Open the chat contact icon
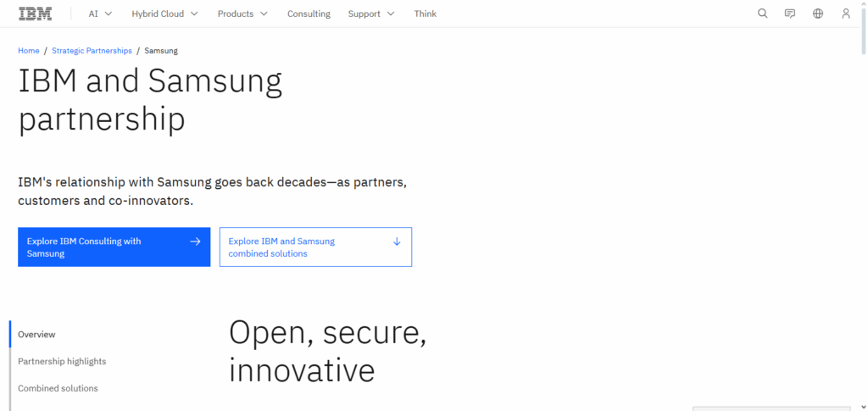 (790, 14)
